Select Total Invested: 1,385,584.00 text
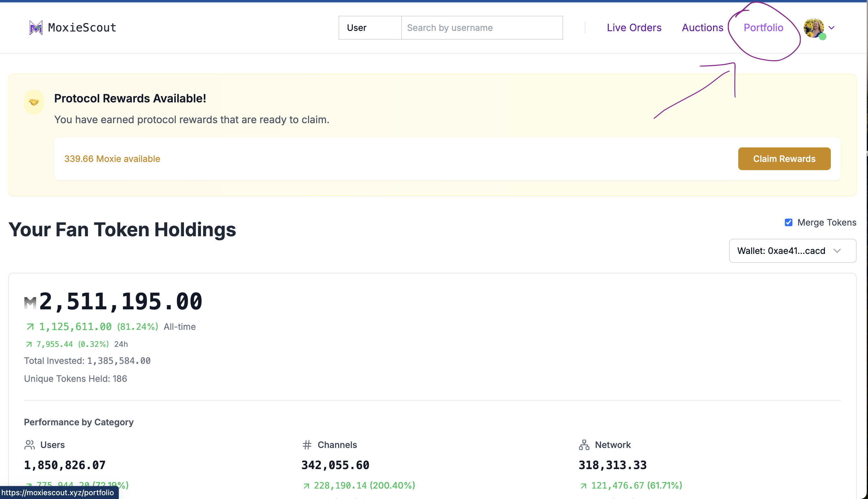868x499 pixels. point(87,360)
